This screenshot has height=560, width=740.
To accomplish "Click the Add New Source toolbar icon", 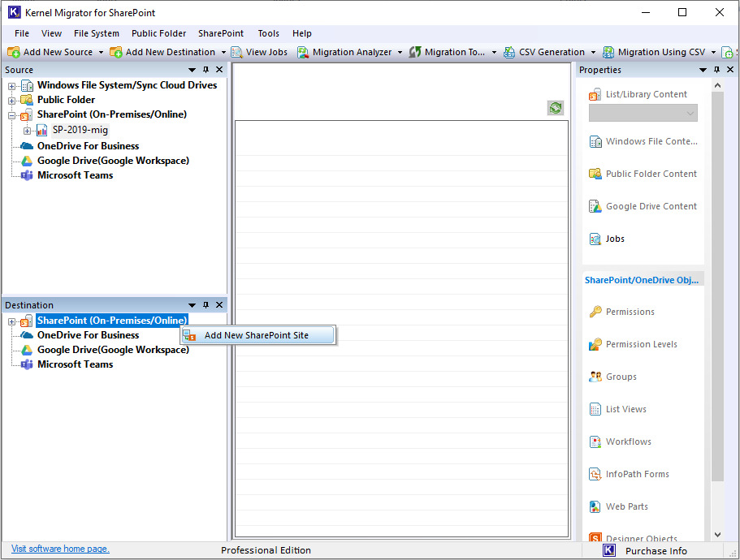I will coord(13,52).
